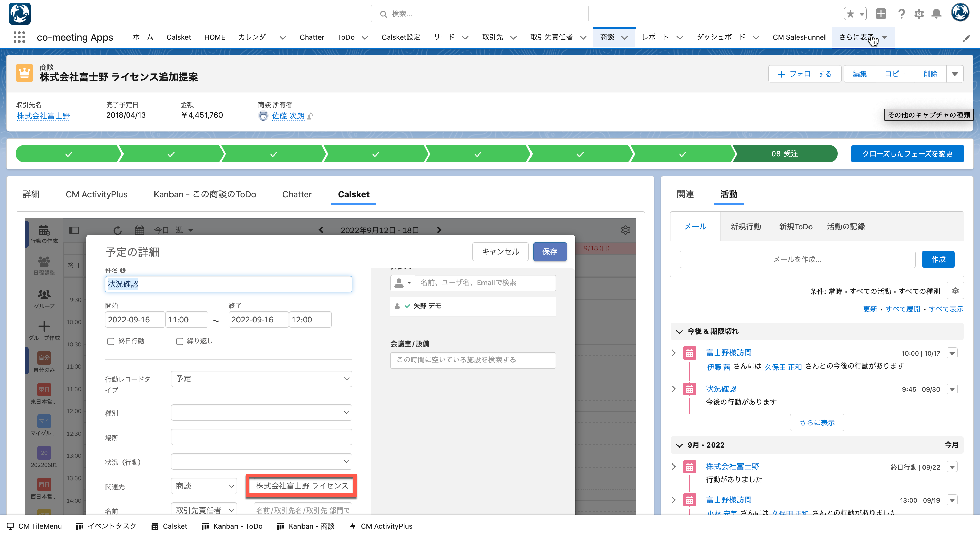Open the ダッシュボード nav item

pyautogui.click(x=721, y=37)
